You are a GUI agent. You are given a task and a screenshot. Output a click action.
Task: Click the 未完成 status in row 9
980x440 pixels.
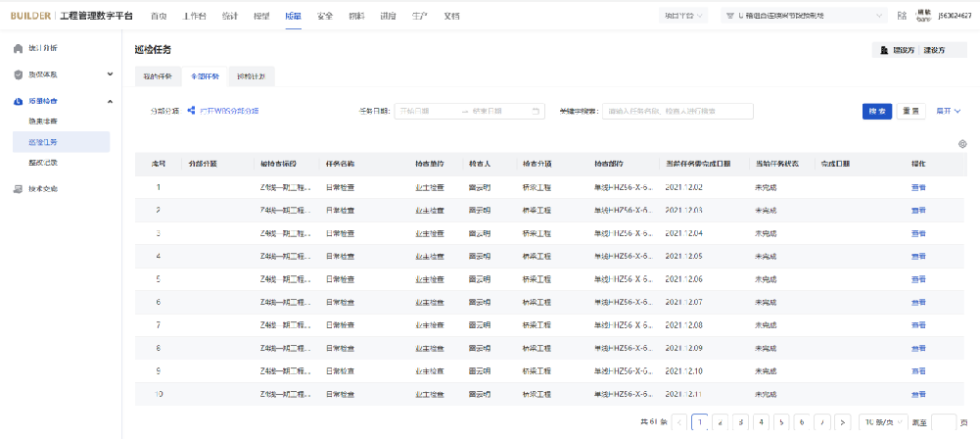pos(766,371)
